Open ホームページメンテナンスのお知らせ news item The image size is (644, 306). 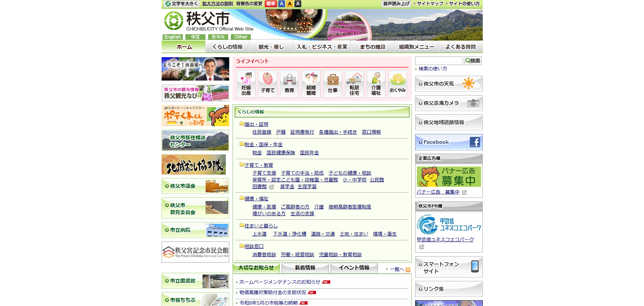click(280, 282)
